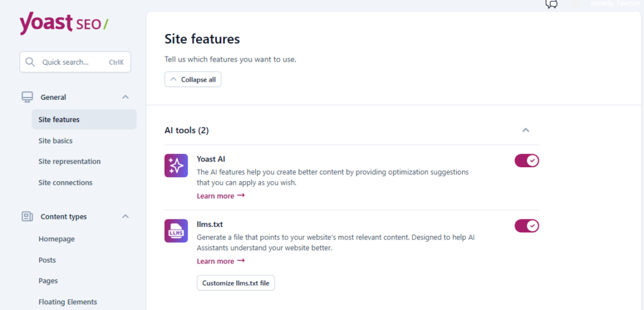Collapse the AI tools section chevron
Viewport: 644px width, 310px height.
click(x=526, y=130)
